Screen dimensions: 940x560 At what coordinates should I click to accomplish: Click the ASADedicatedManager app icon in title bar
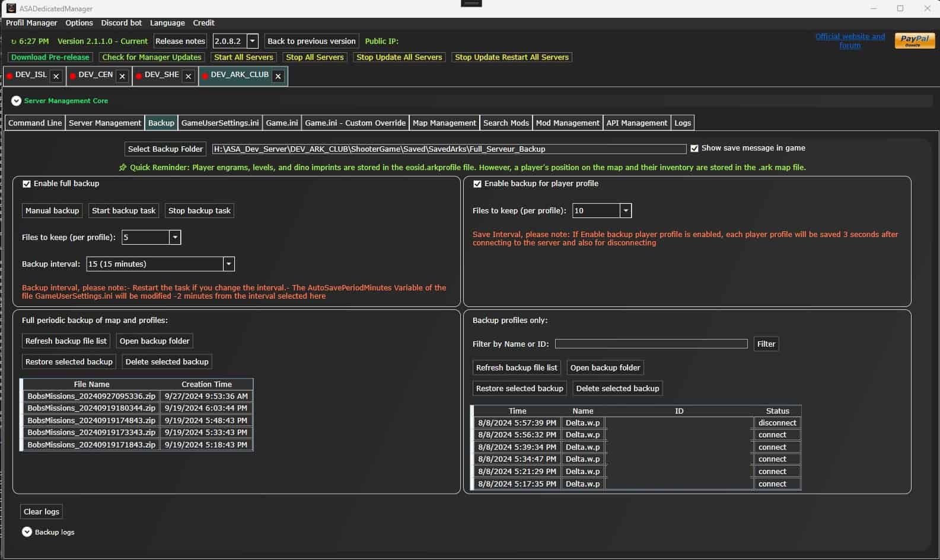pyautogui.click(x=11, y=8)
